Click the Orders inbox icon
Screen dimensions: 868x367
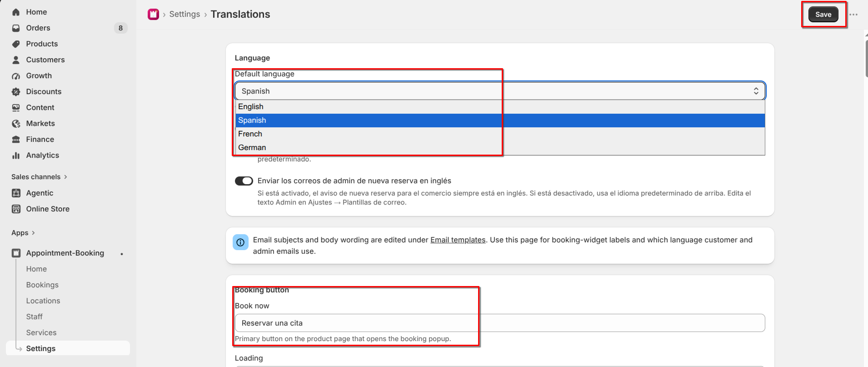pos(16,28)
